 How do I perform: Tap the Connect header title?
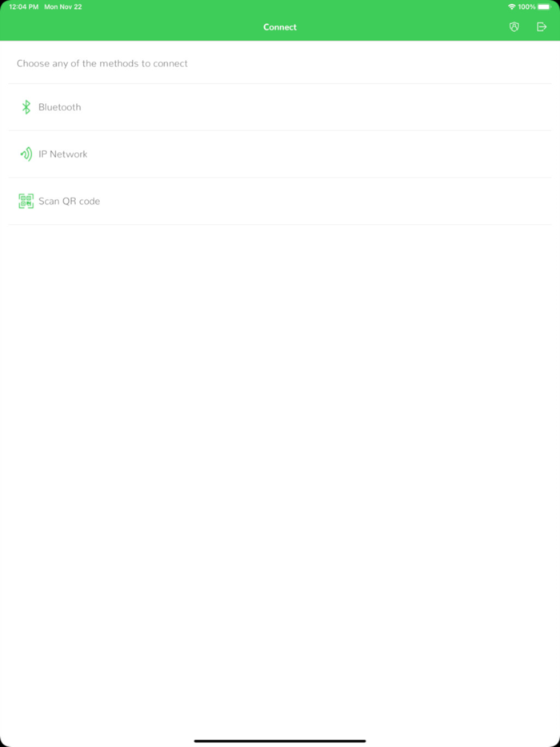point(280,27)
